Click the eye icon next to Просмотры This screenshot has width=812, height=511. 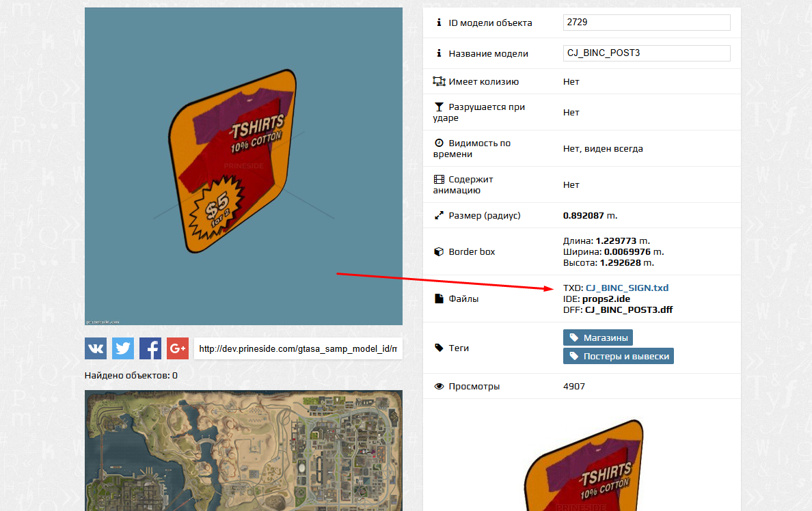[439, 387]
